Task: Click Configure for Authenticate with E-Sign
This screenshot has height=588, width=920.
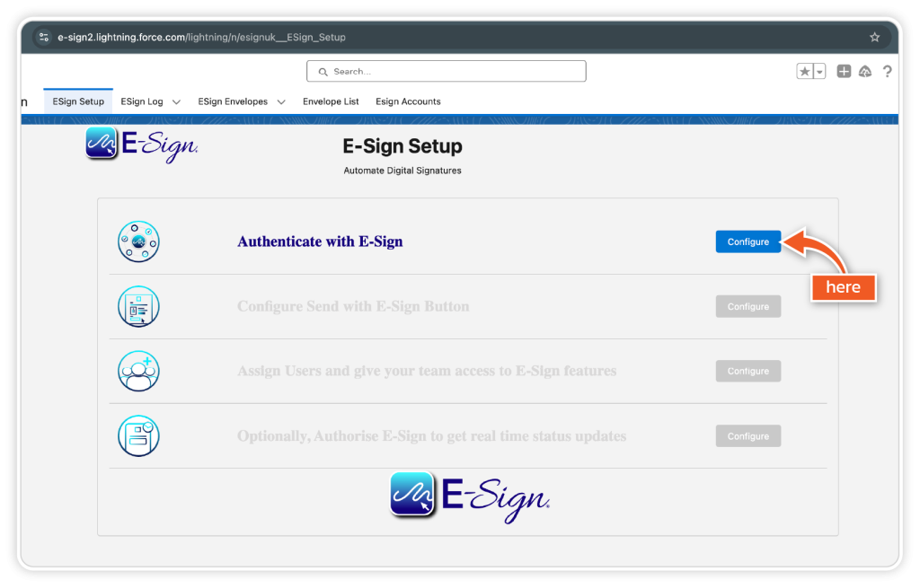Action: click(747, 241)
